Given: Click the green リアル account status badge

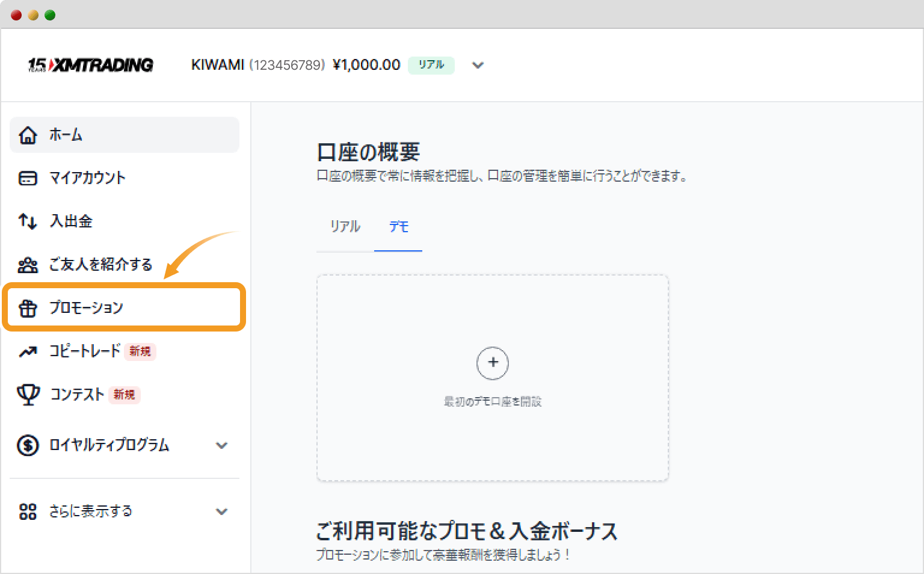Looking at the screenshot, I should pos(431,65).
